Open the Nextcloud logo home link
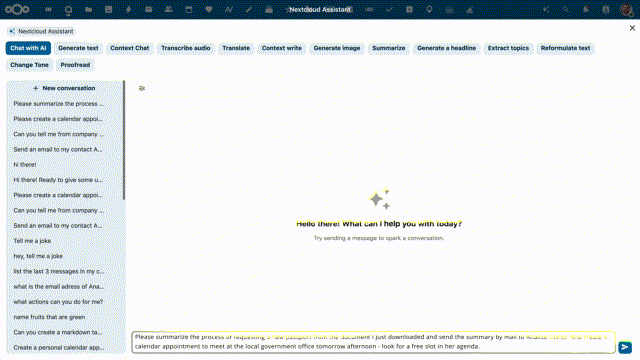The width and height of the screenshot is (640, 360). [17, 9]
